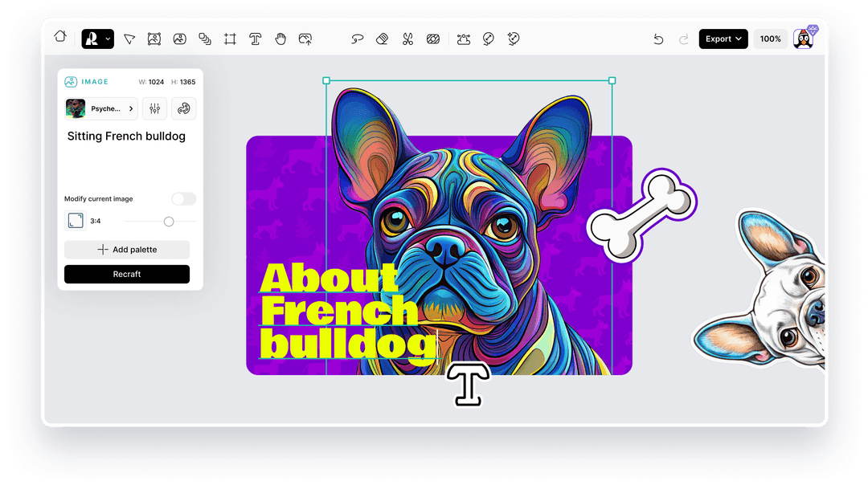Click the Frame crop tool
The height and width of the screenshot is (485, 868).
click(230, 39)
